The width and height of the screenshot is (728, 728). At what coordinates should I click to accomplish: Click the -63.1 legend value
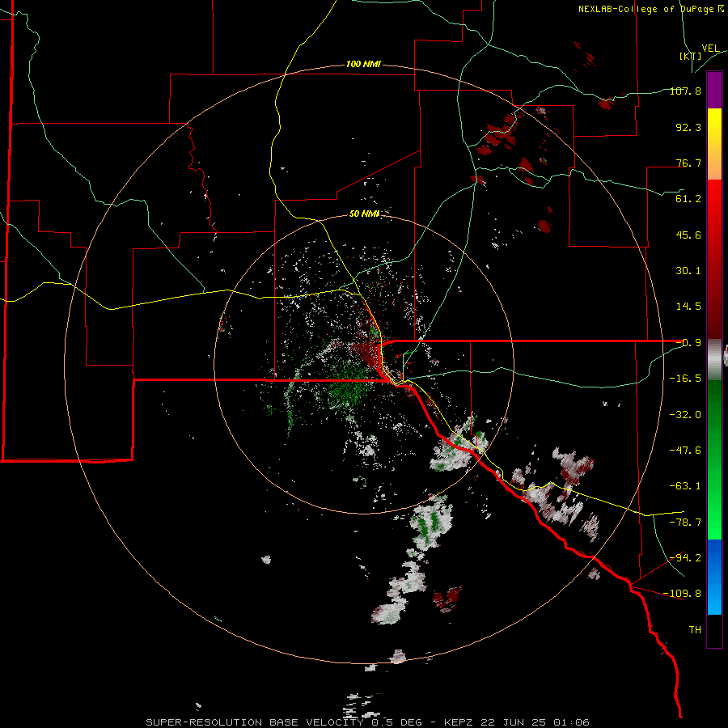(x=686, y=486)
